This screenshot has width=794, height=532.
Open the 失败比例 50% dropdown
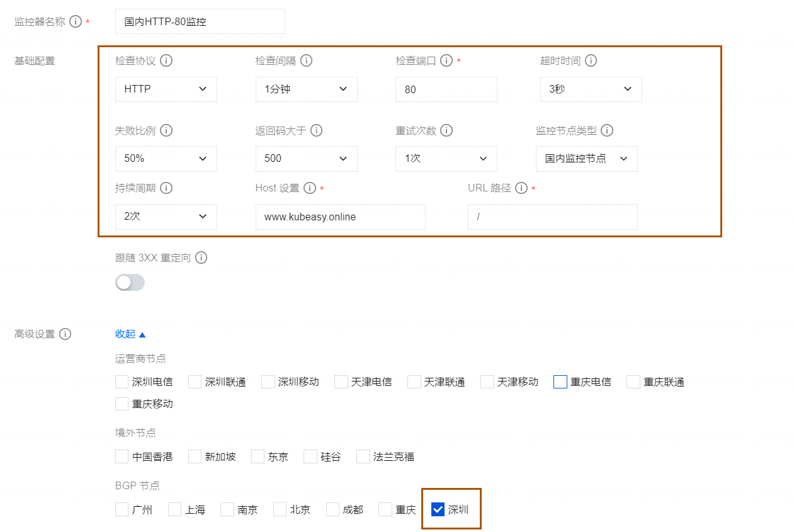(x=166, y=159)
